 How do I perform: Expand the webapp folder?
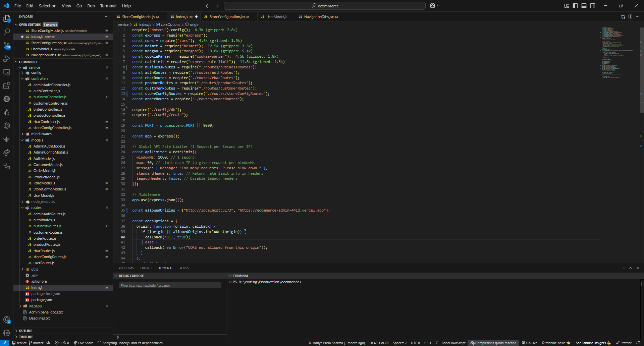[35, 306]
